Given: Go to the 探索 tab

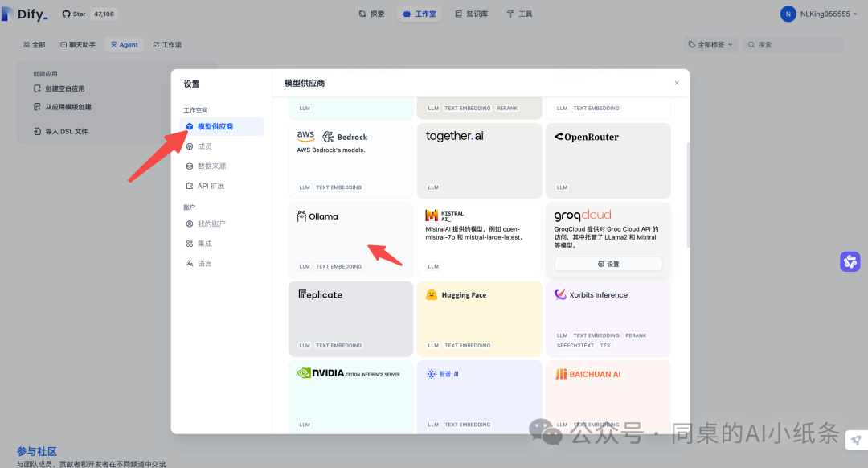Looking at the screenshot, I should (x=371, y=14).
